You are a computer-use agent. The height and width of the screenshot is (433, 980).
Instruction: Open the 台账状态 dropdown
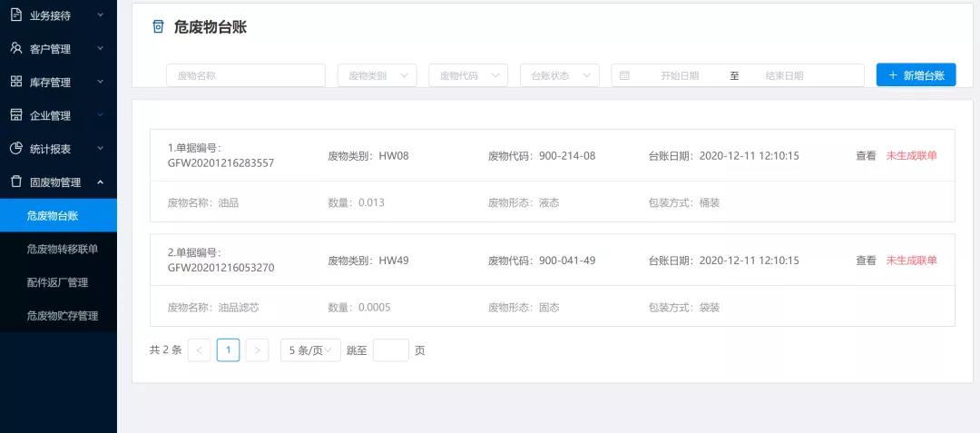(559, 75)
